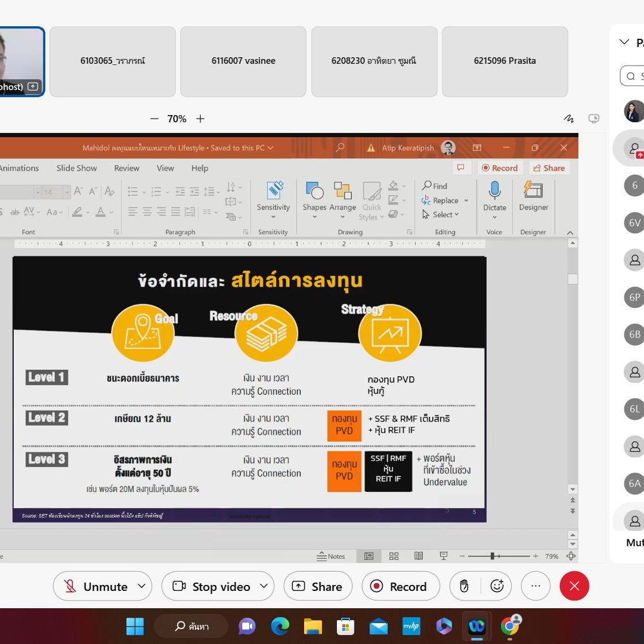The height and width of the screenshot is (644, 644).
Task: Stop the video camera
Action: pyautogui.click(x=212, y=587)
